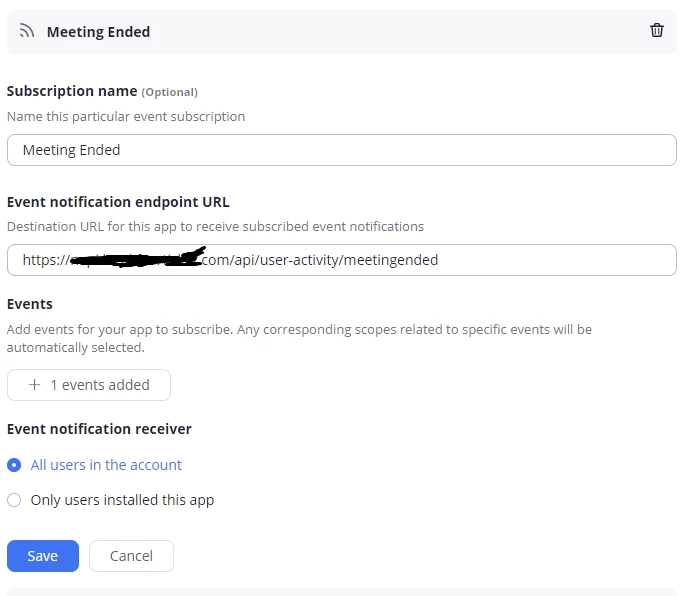Screen dimensions: 681x596
Task: Save the event subscription
Action: point(42,556)
